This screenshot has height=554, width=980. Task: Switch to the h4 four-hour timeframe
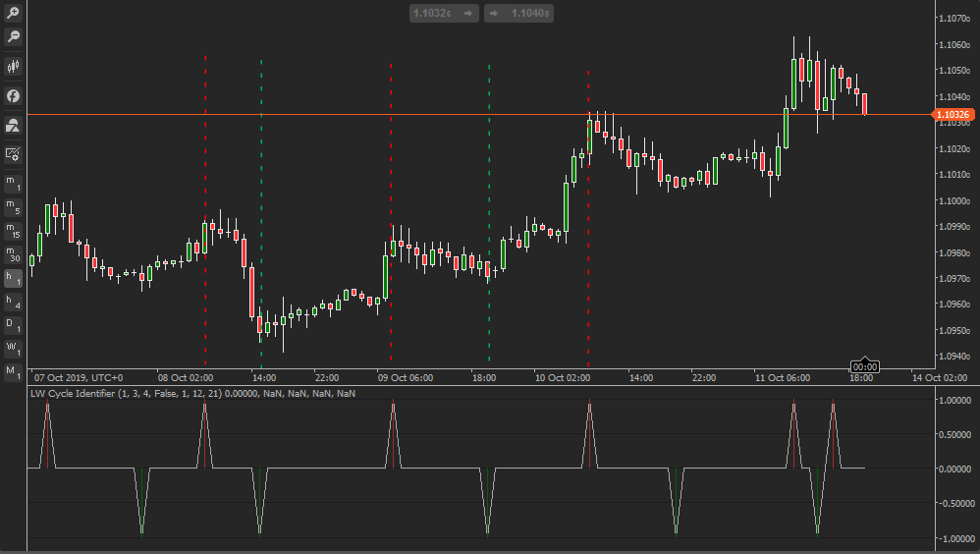(x=13, y=302)
